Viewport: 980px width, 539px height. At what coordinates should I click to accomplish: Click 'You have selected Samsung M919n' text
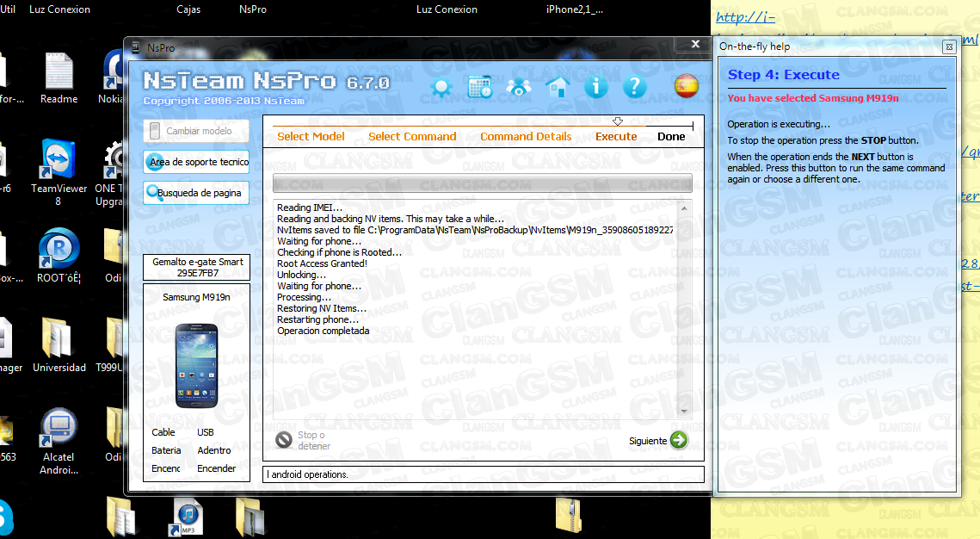(x=812, y=98)
